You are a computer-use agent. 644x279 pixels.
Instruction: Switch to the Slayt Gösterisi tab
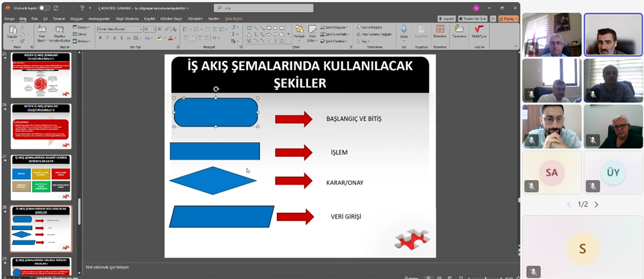point(127,19)
